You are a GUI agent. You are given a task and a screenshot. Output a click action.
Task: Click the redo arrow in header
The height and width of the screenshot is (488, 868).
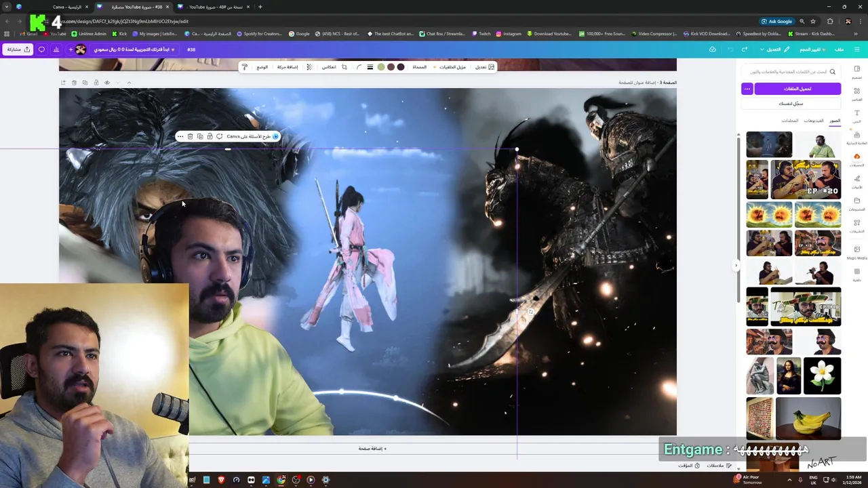[x=745, y=49]
